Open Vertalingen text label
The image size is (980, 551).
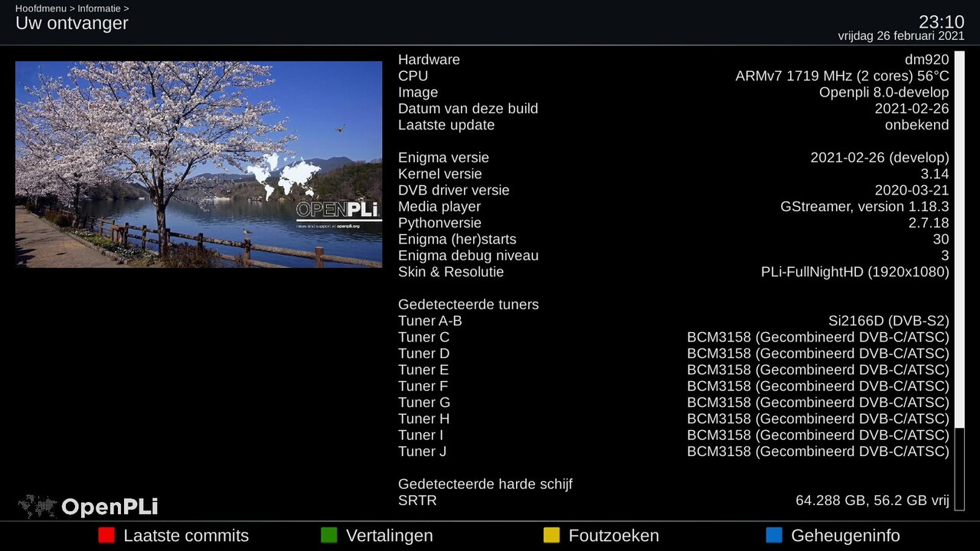(x=389, y=536)
